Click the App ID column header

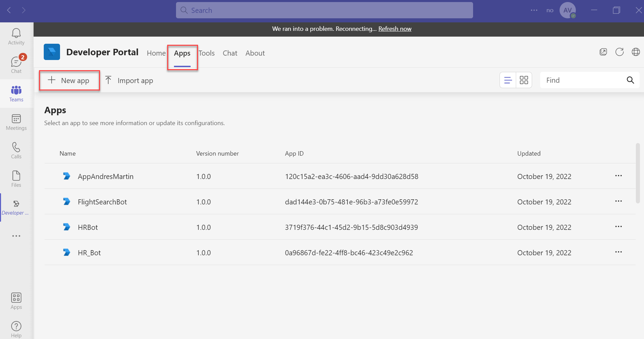(x=294, y=154)
